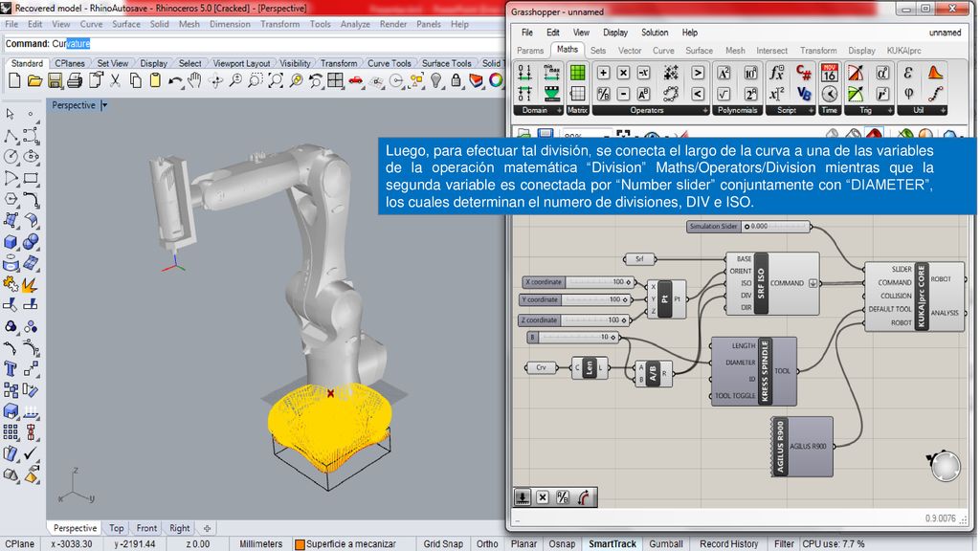Screen dimensions: 980x551
Task: Click the Print icon in Rhino toolbar
Action: tap(75, 80)
